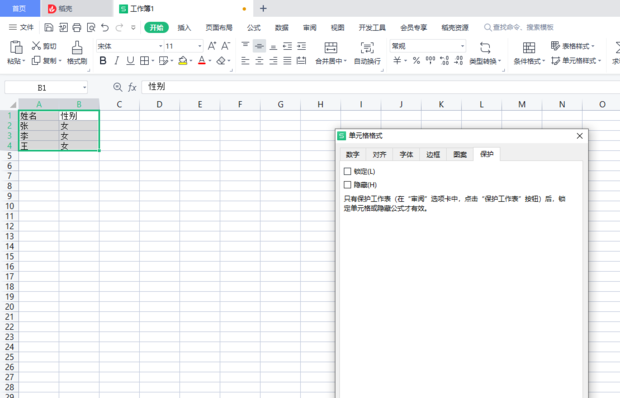Align text right horizontally
This screenshot has height=398, width=620.
[273, 61]
